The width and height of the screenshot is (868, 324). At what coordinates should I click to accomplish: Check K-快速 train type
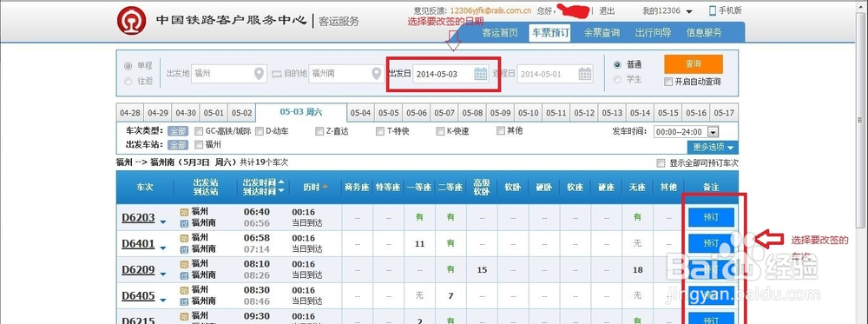point(440,132)
